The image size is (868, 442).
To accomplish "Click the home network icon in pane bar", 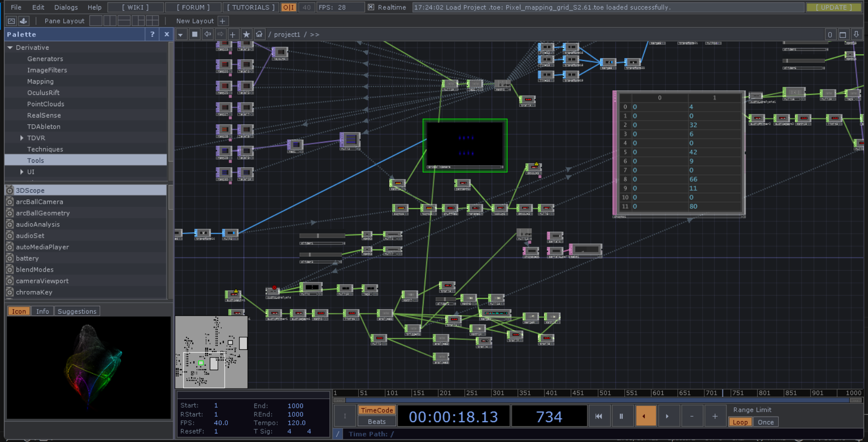I will 259,34.
